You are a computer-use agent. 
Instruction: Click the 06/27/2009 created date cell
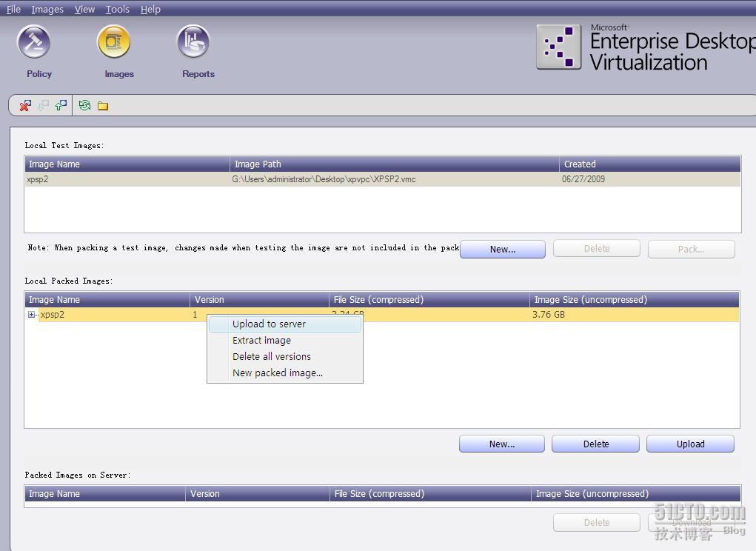click(x=583, y=179)
